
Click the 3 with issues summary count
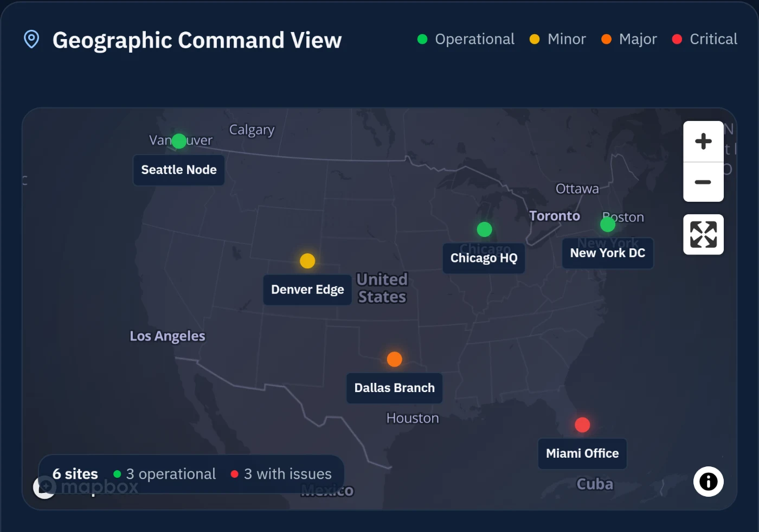coord(287,474)
